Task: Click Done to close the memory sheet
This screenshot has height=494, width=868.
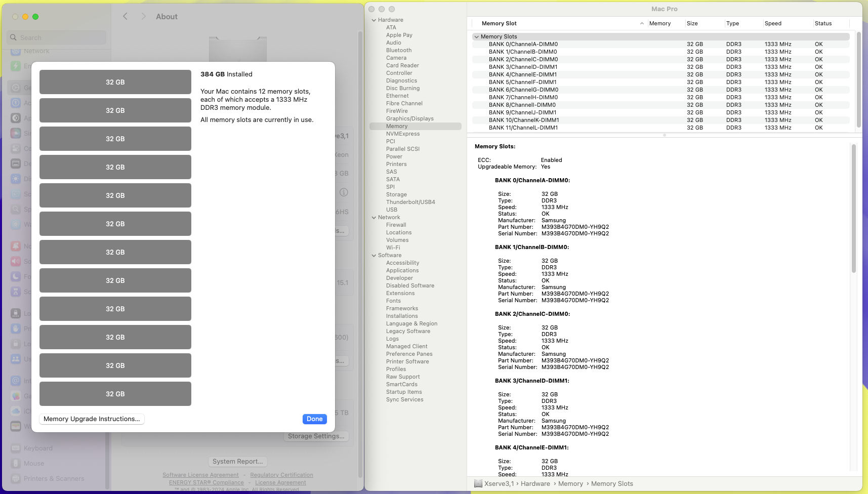Action: click(315, 419)
